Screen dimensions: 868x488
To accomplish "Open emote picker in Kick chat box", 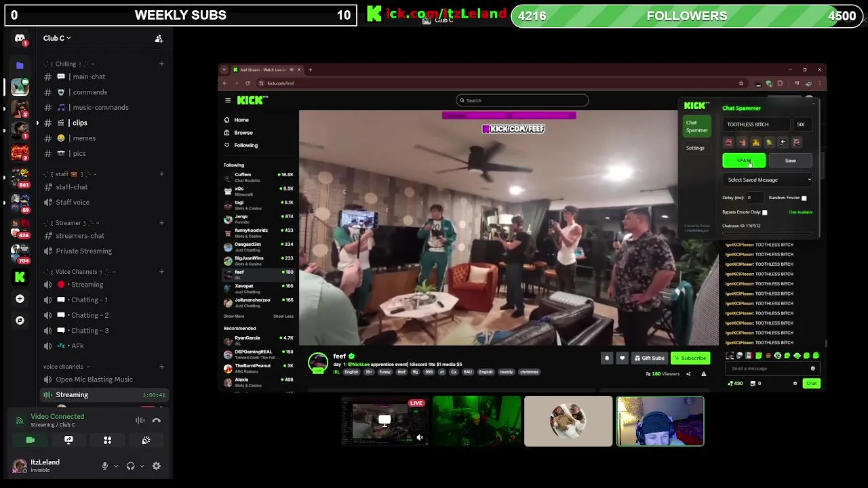I will [812, 368].
